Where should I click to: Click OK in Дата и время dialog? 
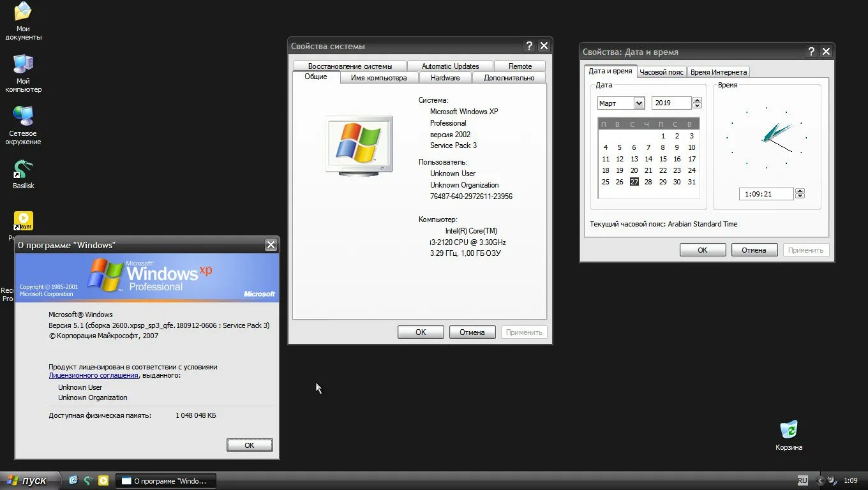coord(703,250)
